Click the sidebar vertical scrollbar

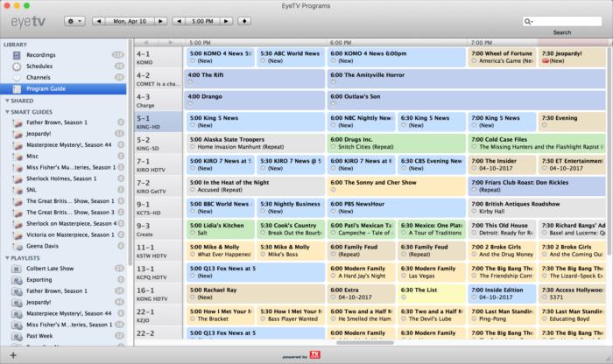pyautogui.click(x=130, y=152)
